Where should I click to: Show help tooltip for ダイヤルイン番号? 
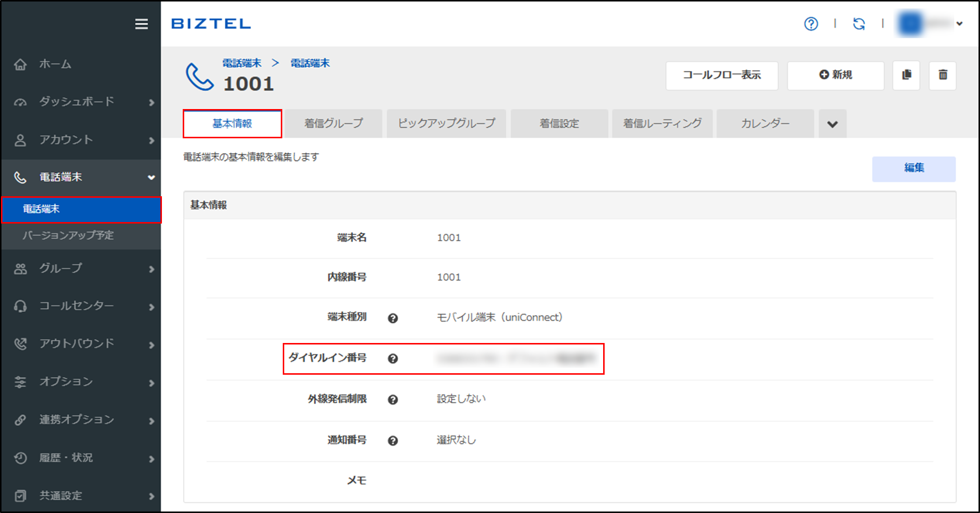point(393,359)
